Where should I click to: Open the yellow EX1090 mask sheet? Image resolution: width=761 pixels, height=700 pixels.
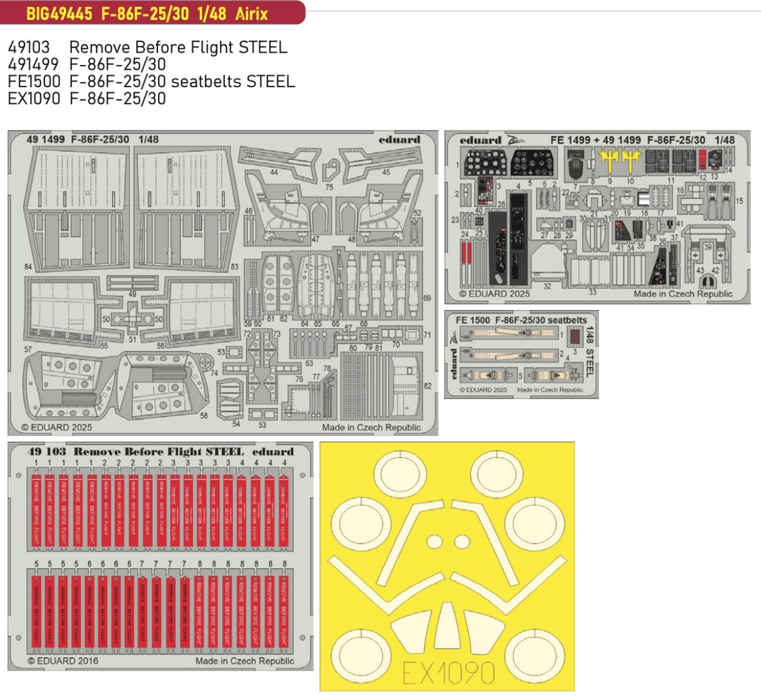click(447, 566)
